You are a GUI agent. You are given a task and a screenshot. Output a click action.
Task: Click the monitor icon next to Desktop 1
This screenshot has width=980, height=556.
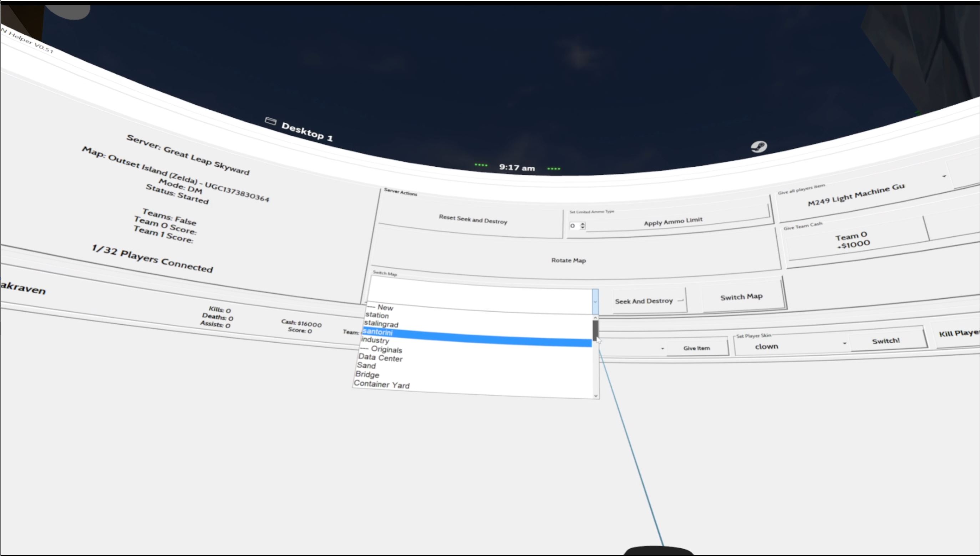point(271,121)
